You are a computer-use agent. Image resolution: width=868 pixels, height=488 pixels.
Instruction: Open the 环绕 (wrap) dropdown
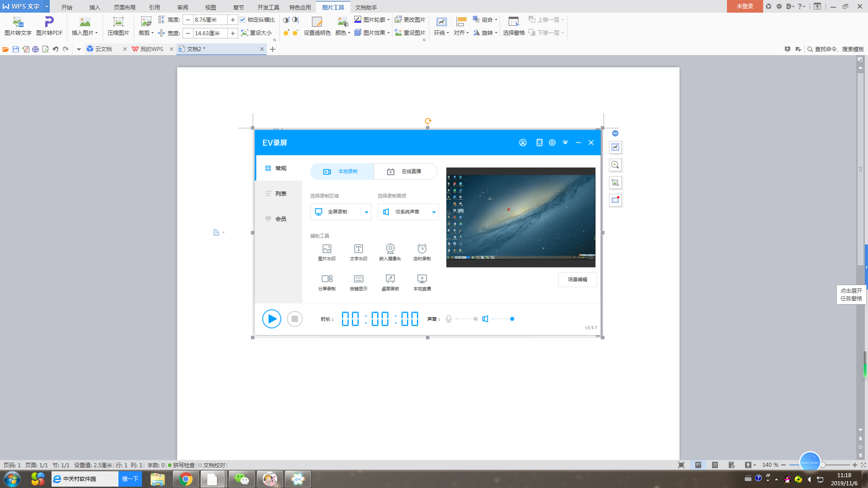[441, 33]
